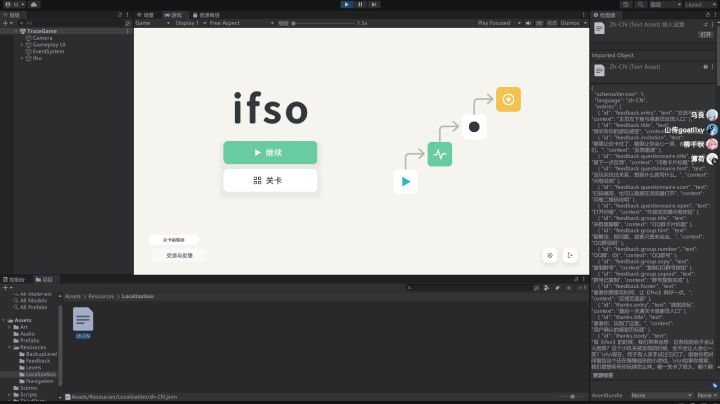Viewport: 720px width, 404px height.
Task: Toggle the Game view mute audio icon
Action: tap(529, 23)
